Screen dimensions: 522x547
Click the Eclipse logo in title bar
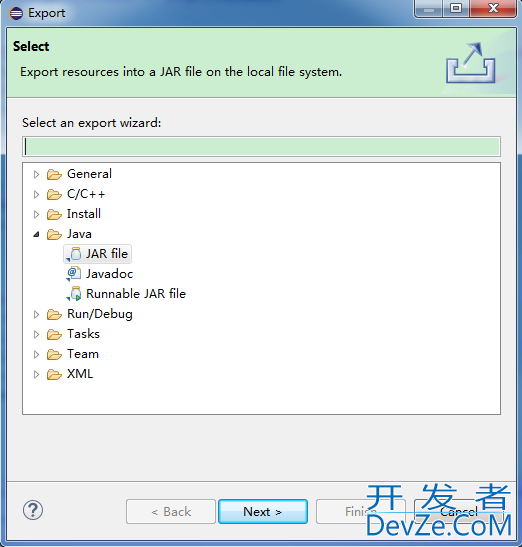(x=16, y=13)
